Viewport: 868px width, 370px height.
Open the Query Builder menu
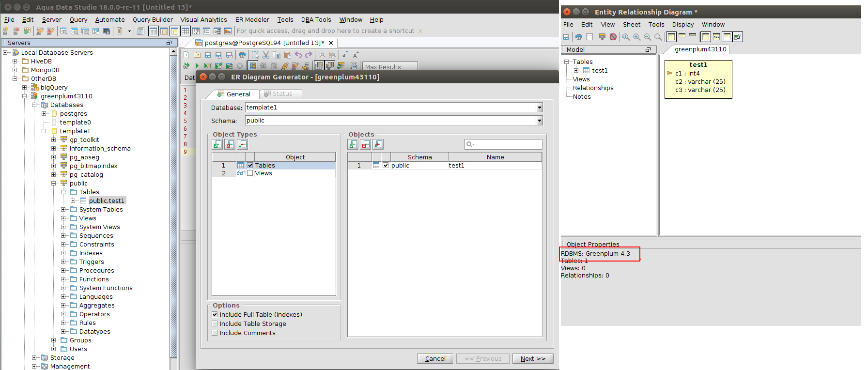153,20
